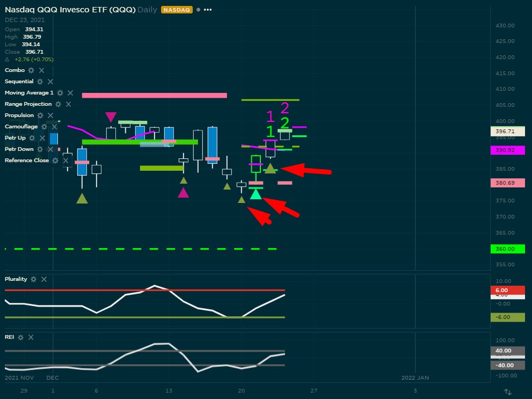Click the dashed green 360 level line
Image resolution: width=532 pixels, height=399 pixels.
141,249
